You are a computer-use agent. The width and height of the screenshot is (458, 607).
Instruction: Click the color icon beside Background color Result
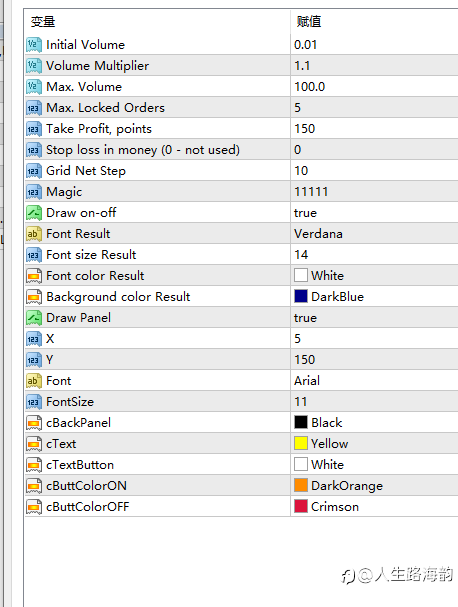click(x=34, y=297)
